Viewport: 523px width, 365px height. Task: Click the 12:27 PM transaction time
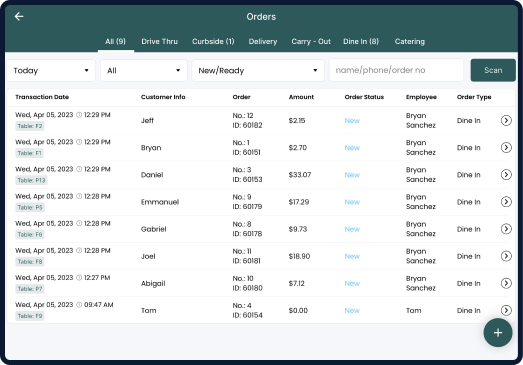pos(97,278)
